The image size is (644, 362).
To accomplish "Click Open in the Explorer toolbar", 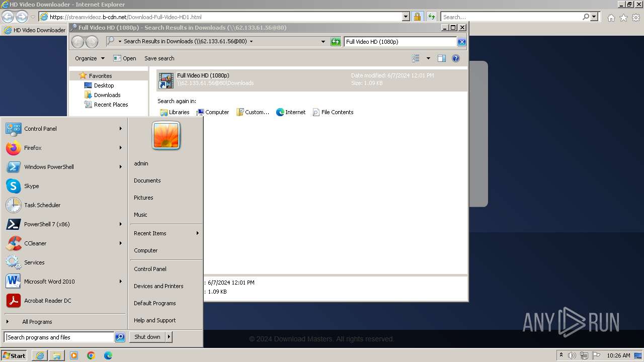I will [x=125, y=58].
